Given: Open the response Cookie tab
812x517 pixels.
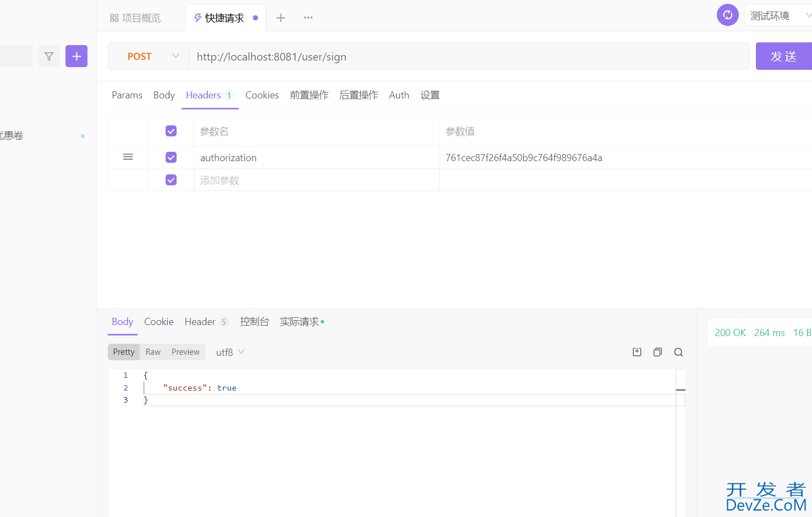Looking at the screenshot, I should (x=159, y=322).
